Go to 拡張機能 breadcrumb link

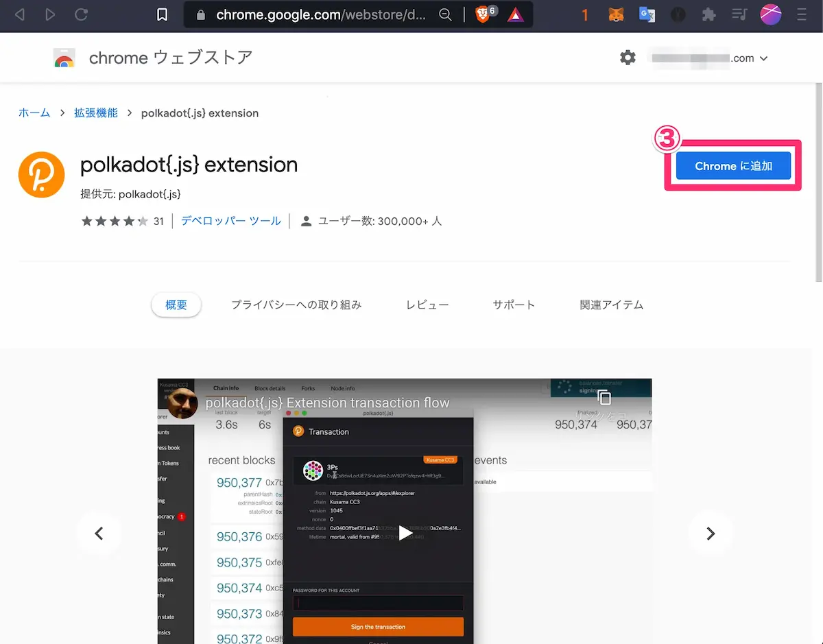click(96, 113)
